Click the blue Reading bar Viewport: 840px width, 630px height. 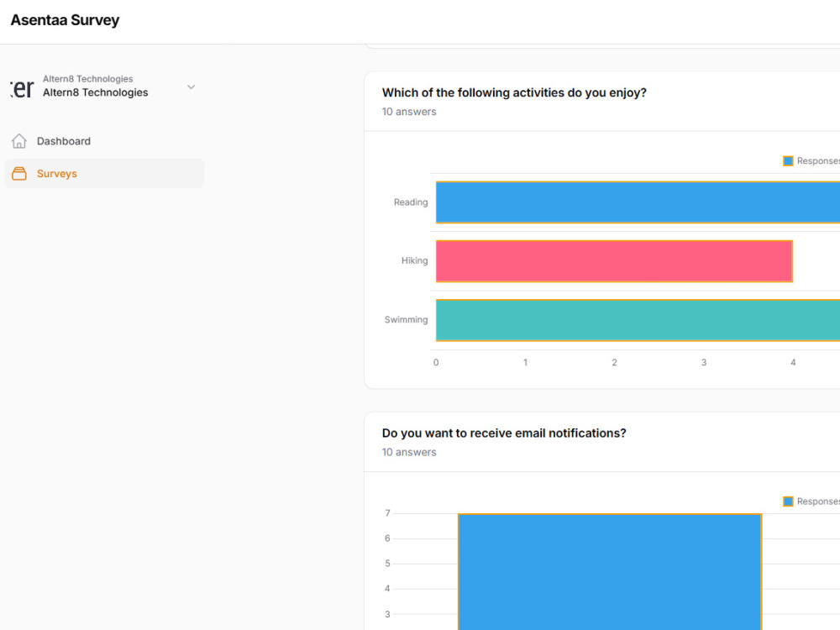[638, 202]
